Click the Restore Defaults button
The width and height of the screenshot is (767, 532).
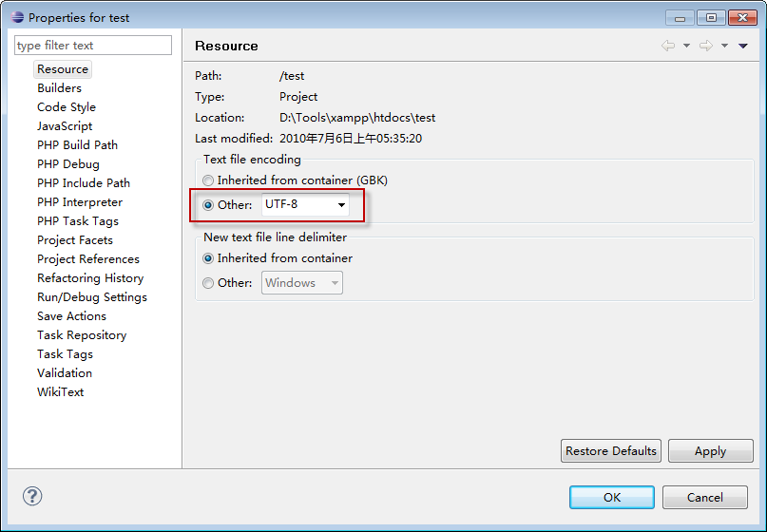[x=610, y=451]
